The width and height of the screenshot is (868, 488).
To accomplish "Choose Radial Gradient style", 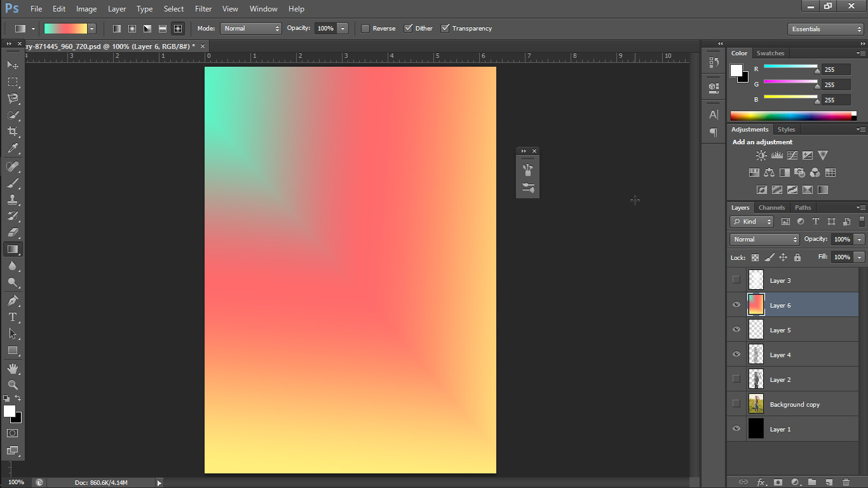I will pos(132,29).
